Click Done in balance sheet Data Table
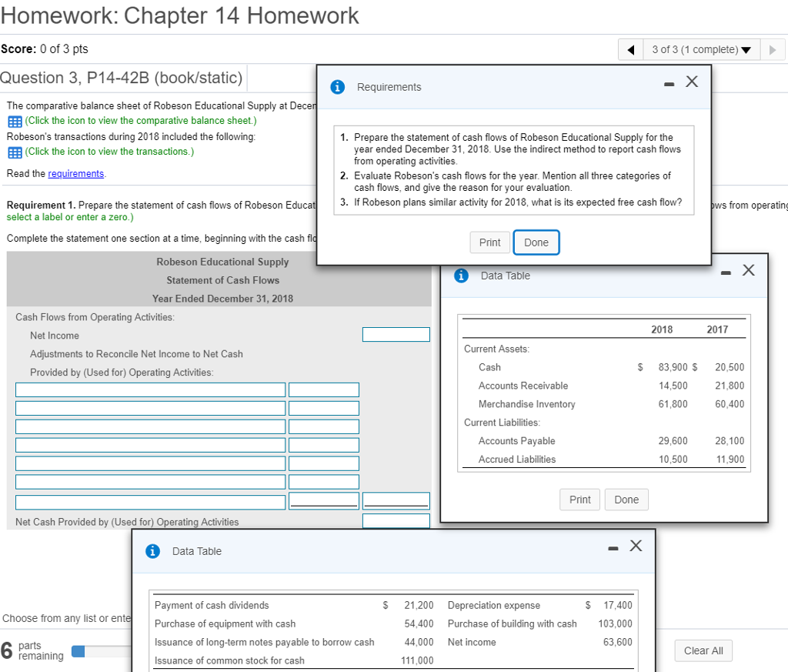Image resolution: width=788 pixels, height=672 pixels. [x=626, y=500]
